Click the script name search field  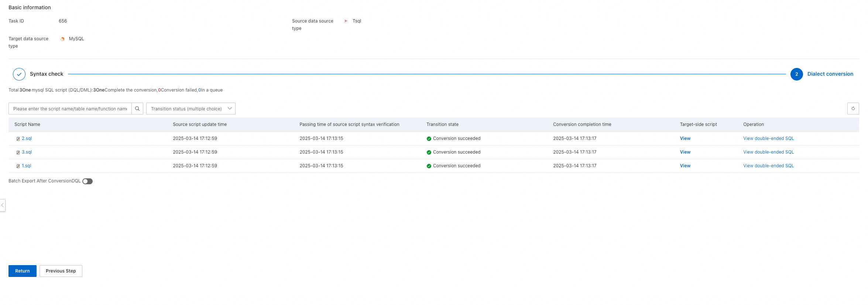(x=70, y=109)
